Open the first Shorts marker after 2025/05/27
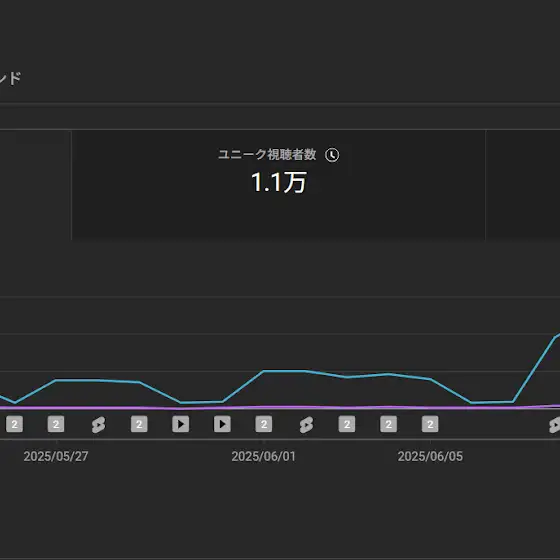 pos(98,425)
